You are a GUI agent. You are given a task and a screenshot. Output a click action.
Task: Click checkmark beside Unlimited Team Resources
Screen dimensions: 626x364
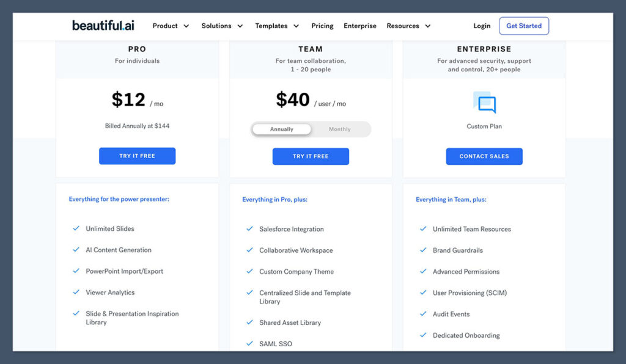pos(423,229)
